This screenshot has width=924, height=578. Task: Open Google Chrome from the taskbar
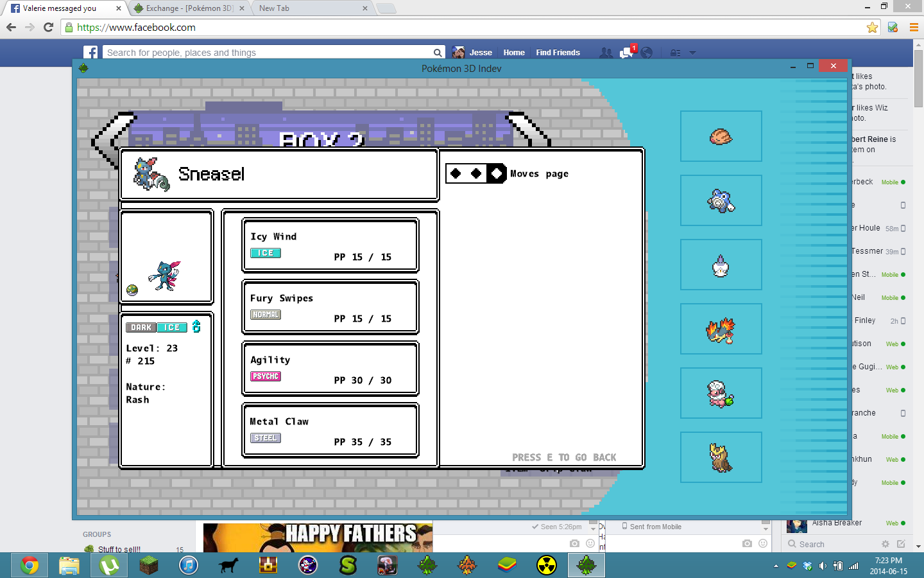(x=29, y=565)
